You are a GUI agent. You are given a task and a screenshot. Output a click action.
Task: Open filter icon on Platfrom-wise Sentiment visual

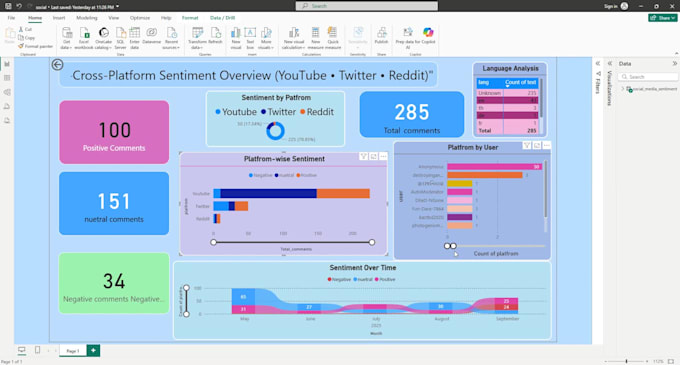(x=363, y=156)
